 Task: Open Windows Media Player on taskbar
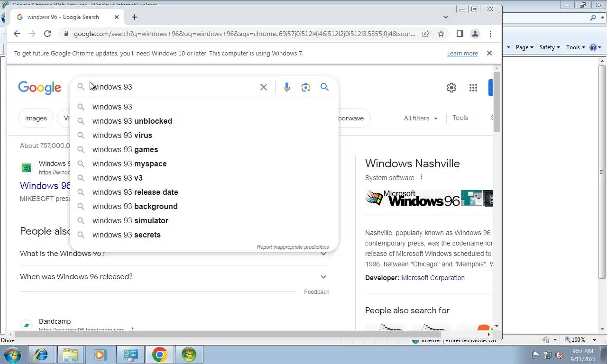tap(100, 355)
